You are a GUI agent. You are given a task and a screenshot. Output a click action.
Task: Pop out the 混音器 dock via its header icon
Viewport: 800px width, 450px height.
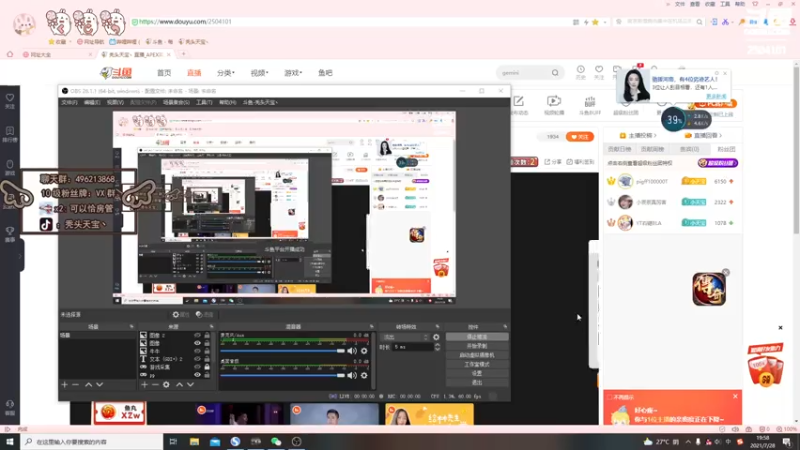(x=371, y=327)
